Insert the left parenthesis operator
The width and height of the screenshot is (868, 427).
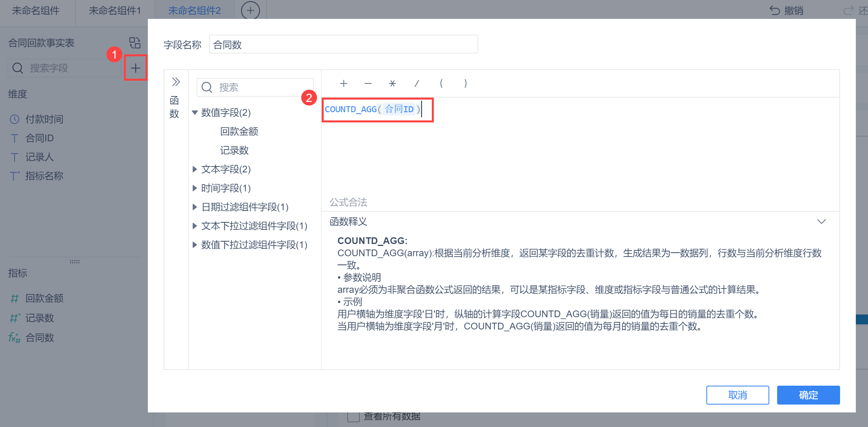point(441,83)
